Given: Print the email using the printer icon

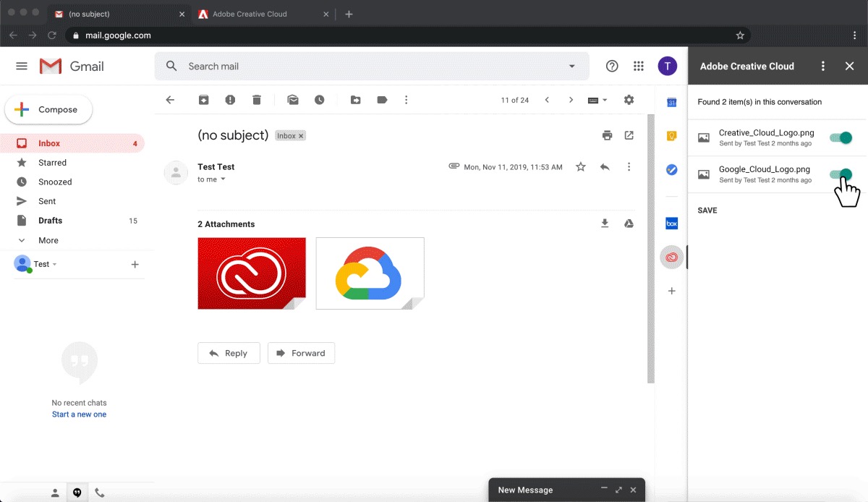Looking at the screenshot, I should tap(607, 135).
